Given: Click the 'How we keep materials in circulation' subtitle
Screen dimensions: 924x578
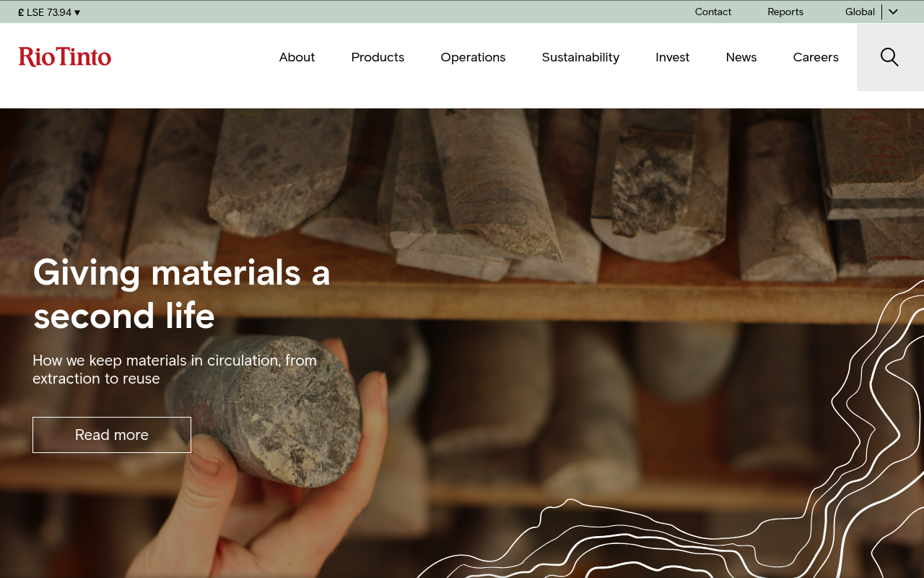Looking at the screenshot, I should [175, 369].
